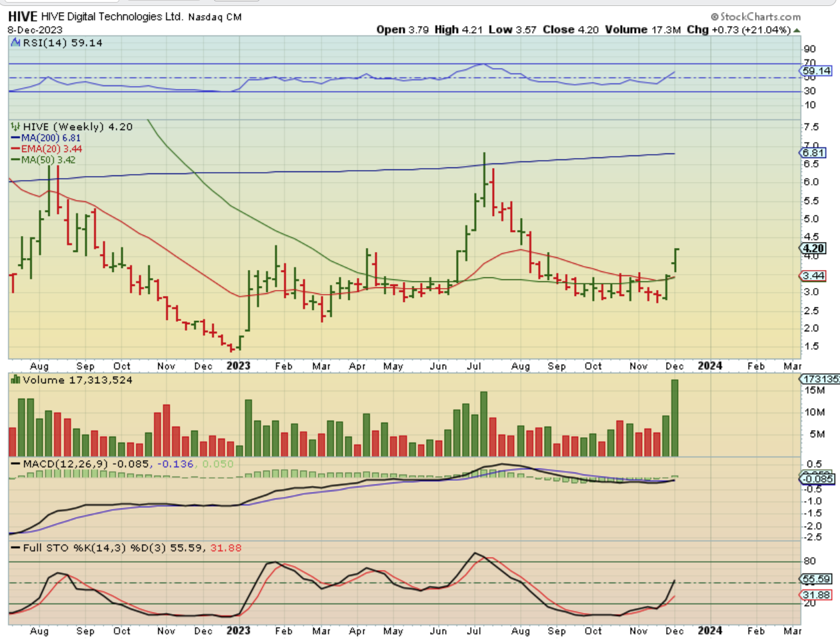Click the 2023 label on the price axis
The image size is (840, 644).
point(238,366)
